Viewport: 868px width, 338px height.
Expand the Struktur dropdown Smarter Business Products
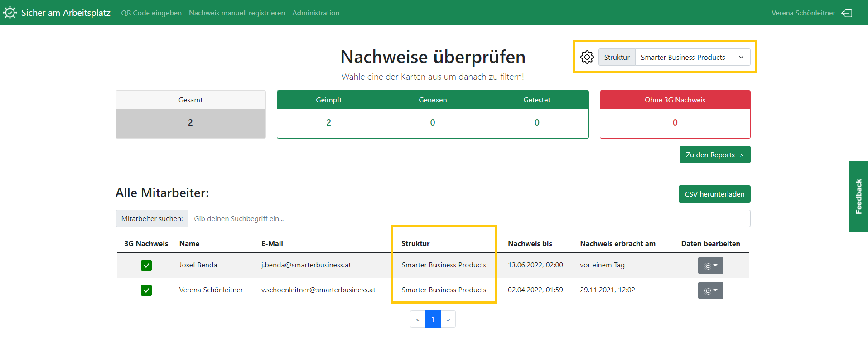pyautogui.click(x=693, y=57)
